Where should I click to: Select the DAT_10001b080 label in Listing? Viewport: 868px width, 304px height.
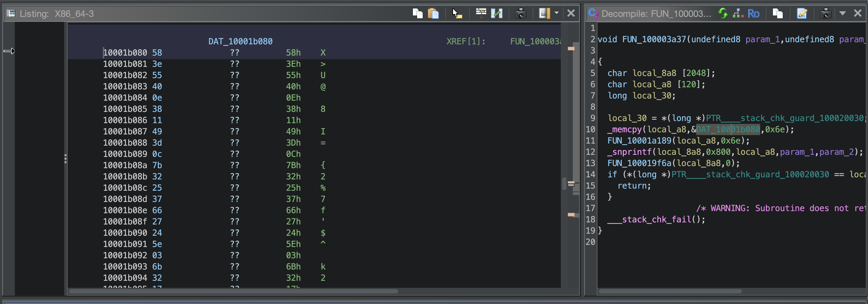[x=241, y=42]
